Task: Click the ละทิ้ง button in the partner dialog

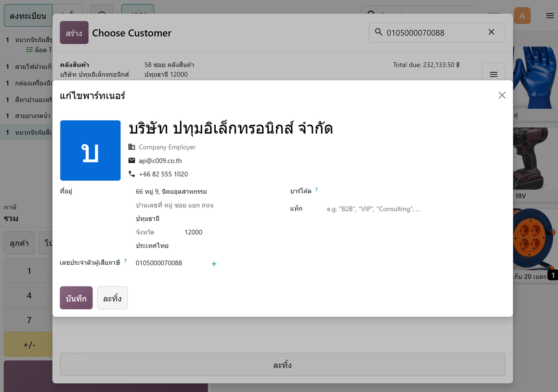Action: pyautogui.click(x=113, y=298)
